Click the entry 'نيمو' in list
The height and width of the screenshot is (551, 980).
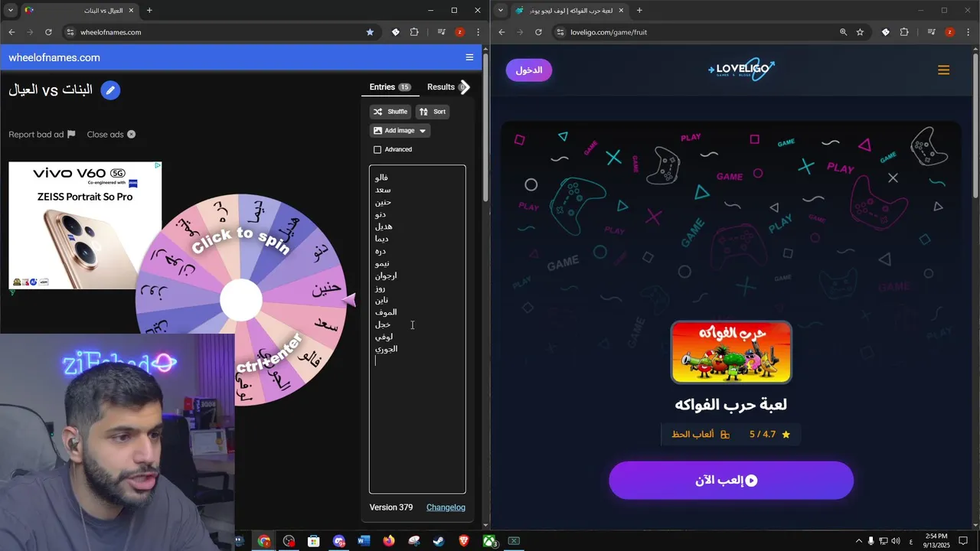pyautogui.click(x=382, y=263)
